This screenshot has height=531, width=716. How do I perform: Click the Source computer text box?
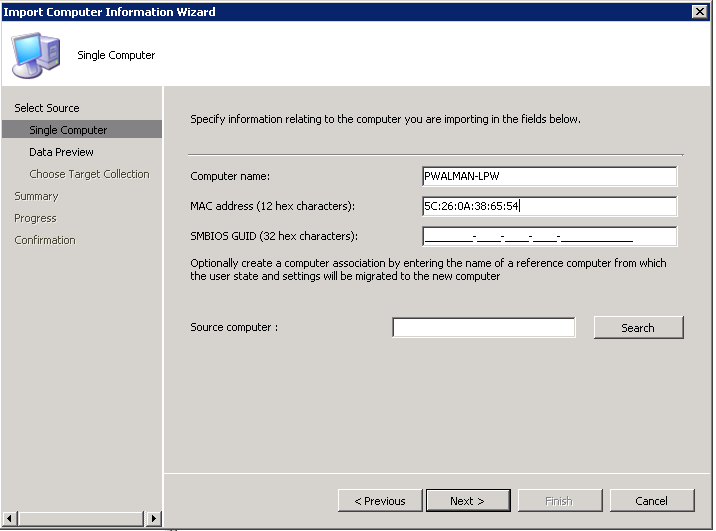[x=484, y=327]
